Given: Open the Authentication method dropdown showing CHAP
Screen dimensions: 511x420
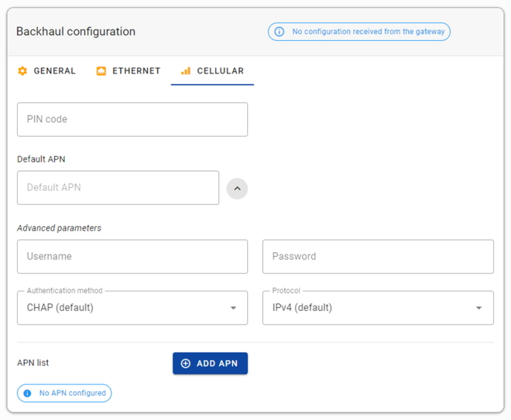Looking at the screenshot, I should click(x=132, y=308).
